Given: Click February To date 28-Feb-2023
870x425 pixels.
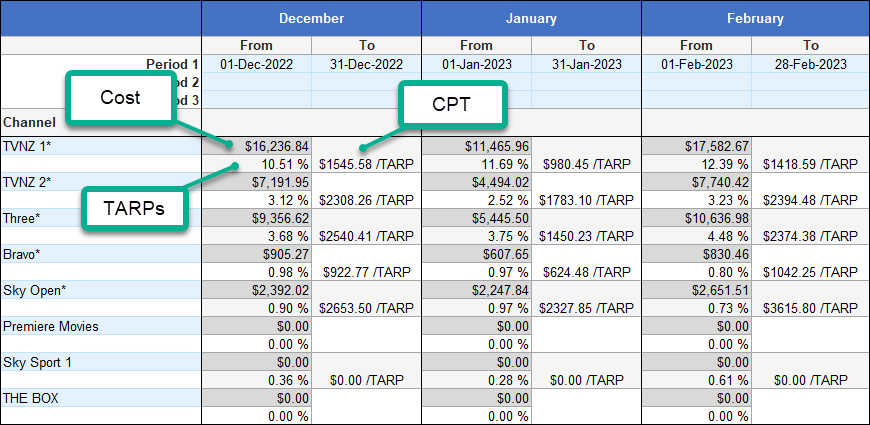Looking at the screenshot, I should [x=811, y=64].
